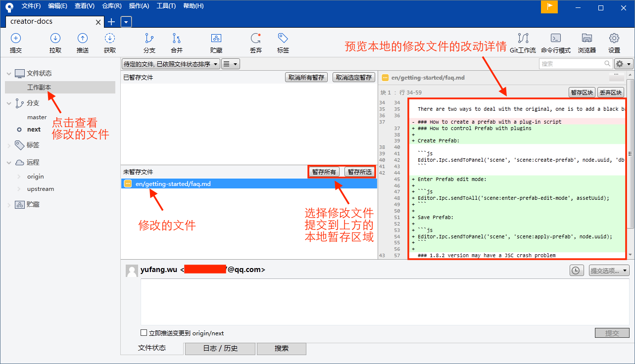
Task: Expand the 贮藏 sidebar section
Action: pyautogui.click(x=8, y=205)
